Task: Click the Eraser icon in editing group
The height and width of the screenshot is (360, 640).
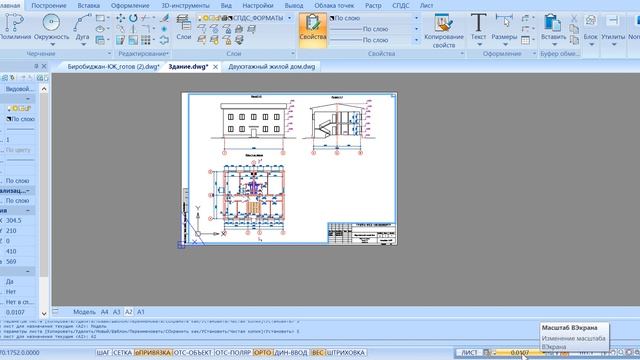Action: (164, 18)
